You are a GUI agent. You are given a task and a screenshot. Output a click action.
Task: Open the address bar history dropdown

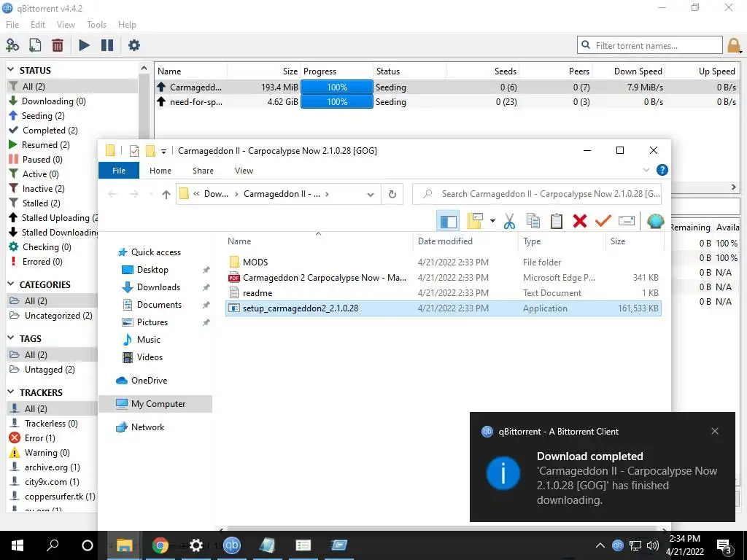370,194
